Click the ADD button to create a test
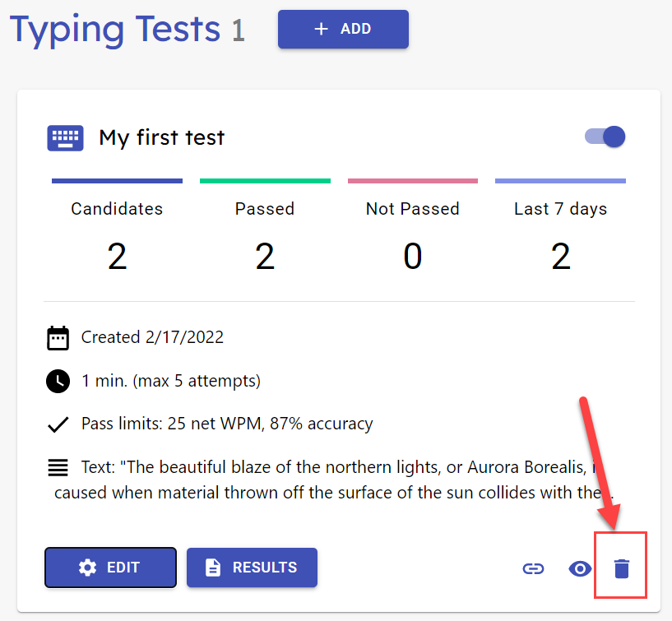This screenshot has height=621, width=672. tap(343, 29)
